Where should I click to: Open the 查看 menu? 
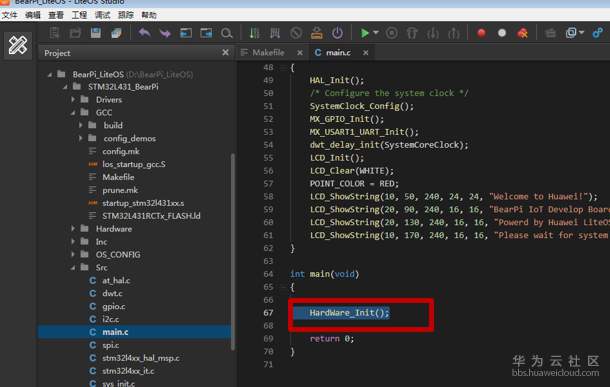tap(56, 15)
